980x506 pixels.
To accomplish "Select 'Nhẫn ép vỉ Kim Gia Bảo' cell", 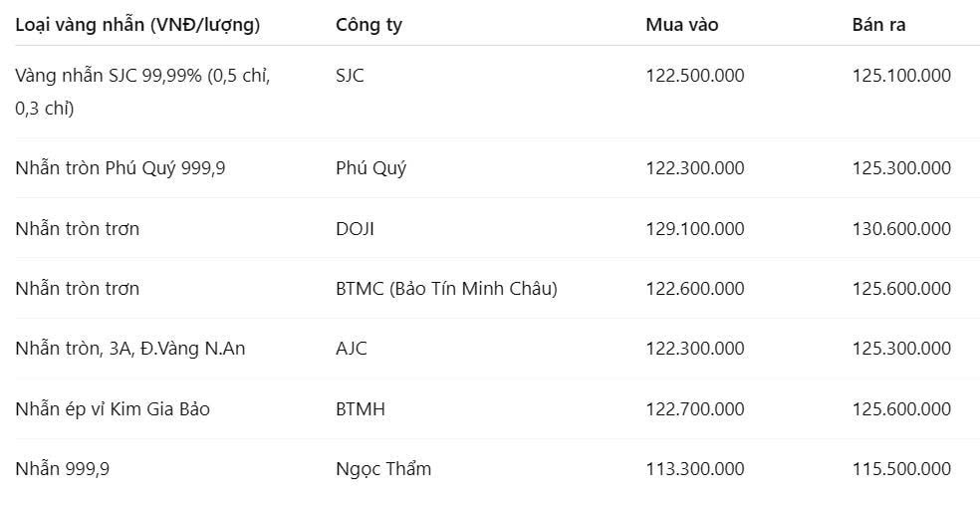I will pos(113,409).
